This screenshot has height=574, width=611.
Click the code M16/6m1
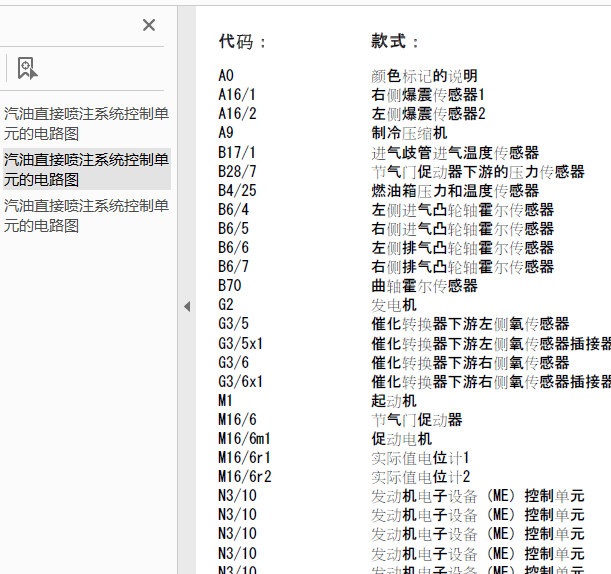click(244, 439)
